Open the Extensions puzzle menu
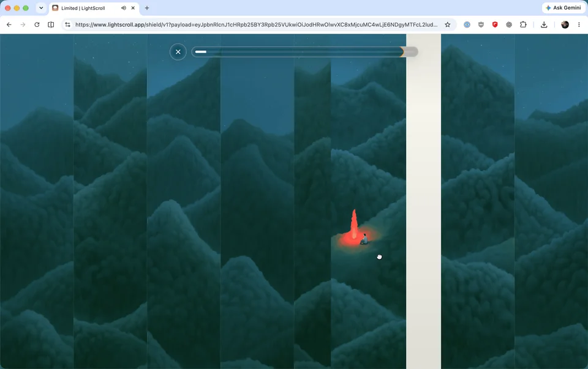The height and width of the screenshot is (369, 588). [x=523, y=24]
